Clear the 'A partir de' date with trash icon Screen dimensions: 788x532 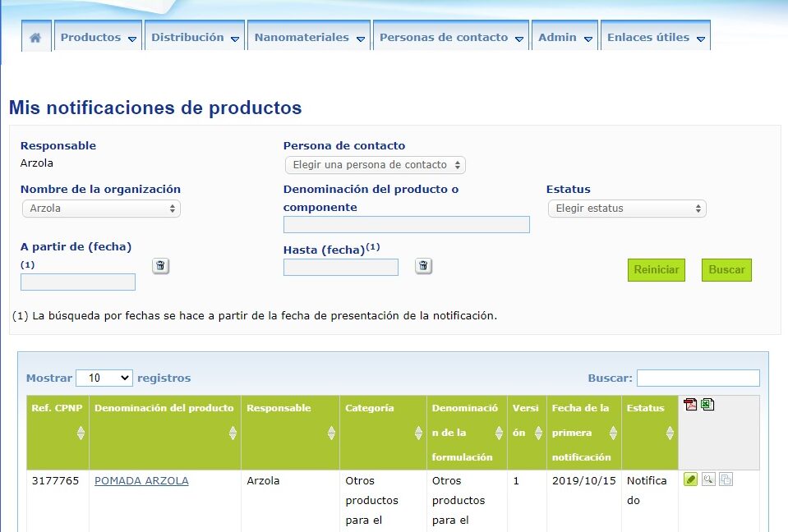160,265
